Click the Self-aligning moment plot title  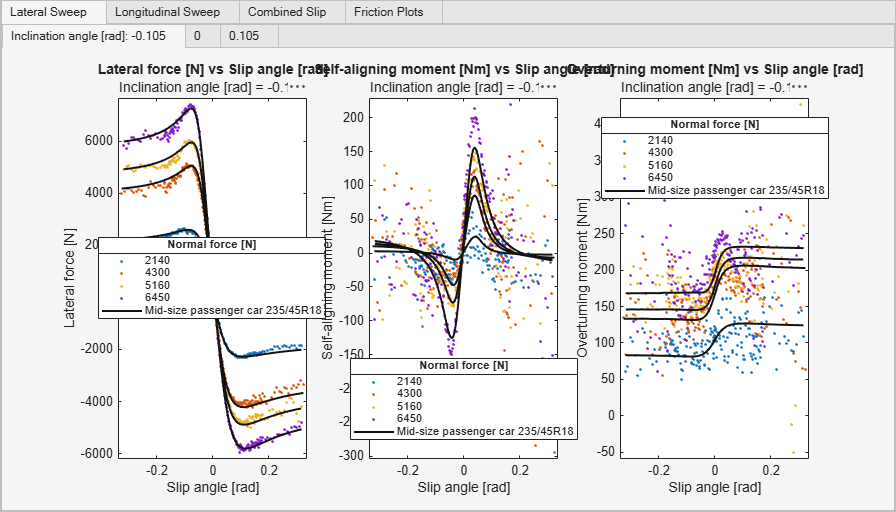pyautogui.click(x=463, y=70)
